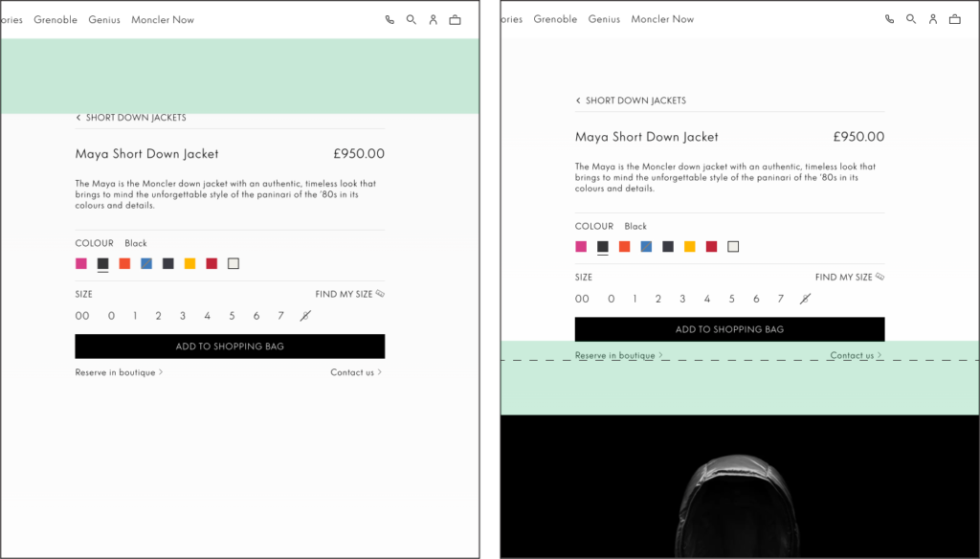Select size 3 in left page
The height and width of the screenshot is (559, 980).
pos(183,316)
